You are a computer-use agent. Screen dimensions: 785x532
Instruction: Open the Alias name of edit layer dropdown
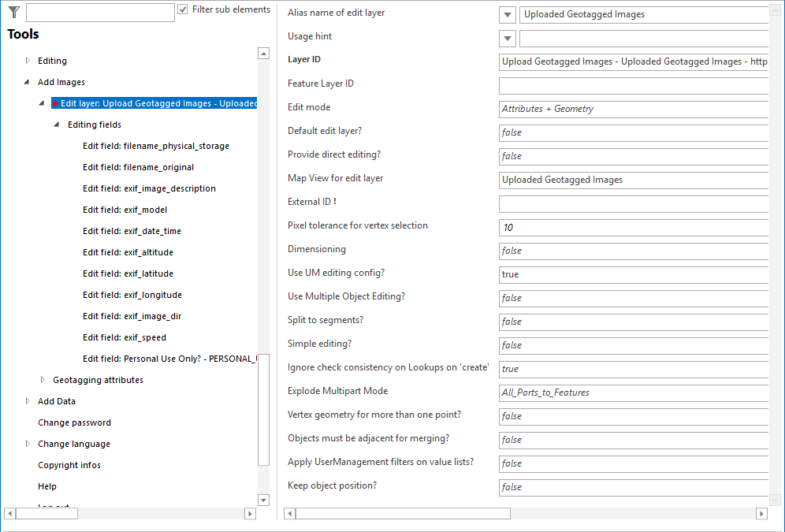(x=507, y=14)
